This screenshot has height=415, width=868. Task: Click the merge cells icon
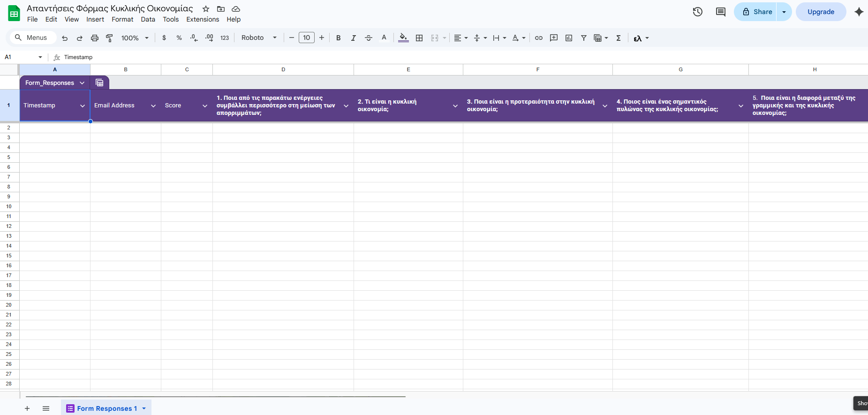[x=435, y=38]
